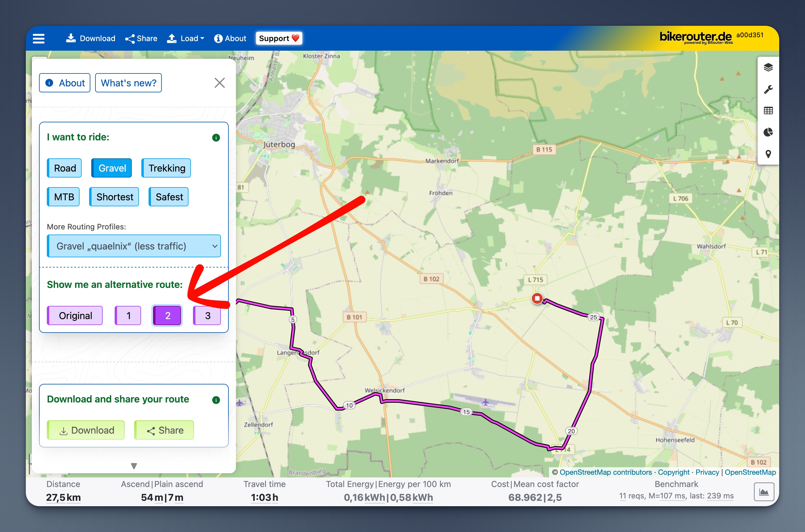Click info icon beside I want to ride
The image size is (805, 532).
[216, 137]
